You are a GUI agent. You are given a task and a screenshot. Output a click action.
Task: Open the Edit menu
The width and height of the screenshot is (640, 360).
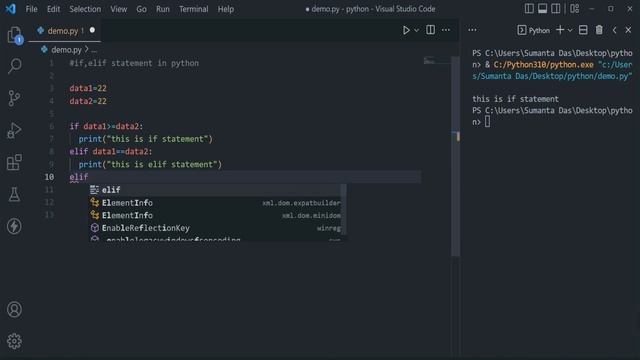coord(53,9)
